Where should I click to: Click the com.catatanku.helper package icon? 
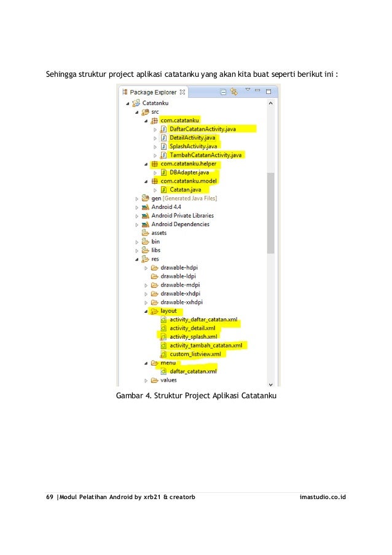coord(154,164)
